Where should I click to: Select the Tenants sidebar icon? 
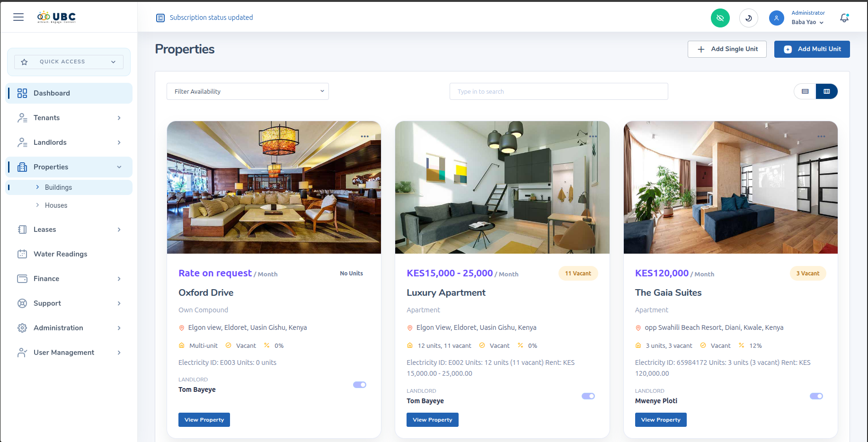(x=22, y=117)
